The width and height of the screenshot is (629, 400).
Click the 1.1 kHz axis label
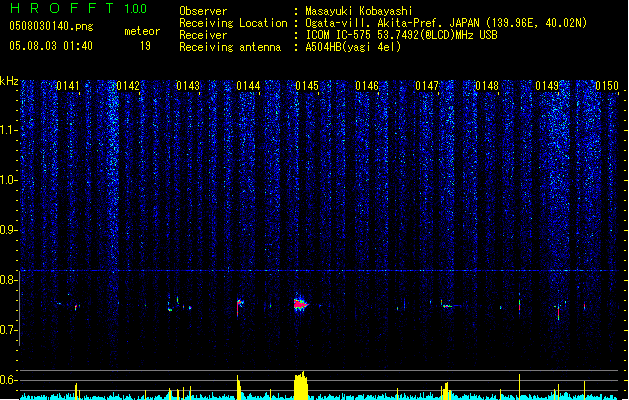point(8,130)
